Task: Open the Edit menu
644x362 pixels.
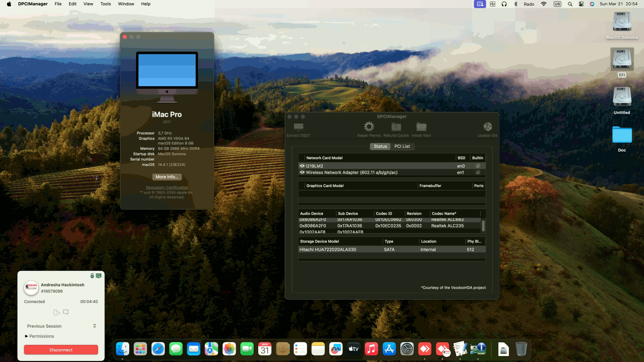Action: coord(72,4)
